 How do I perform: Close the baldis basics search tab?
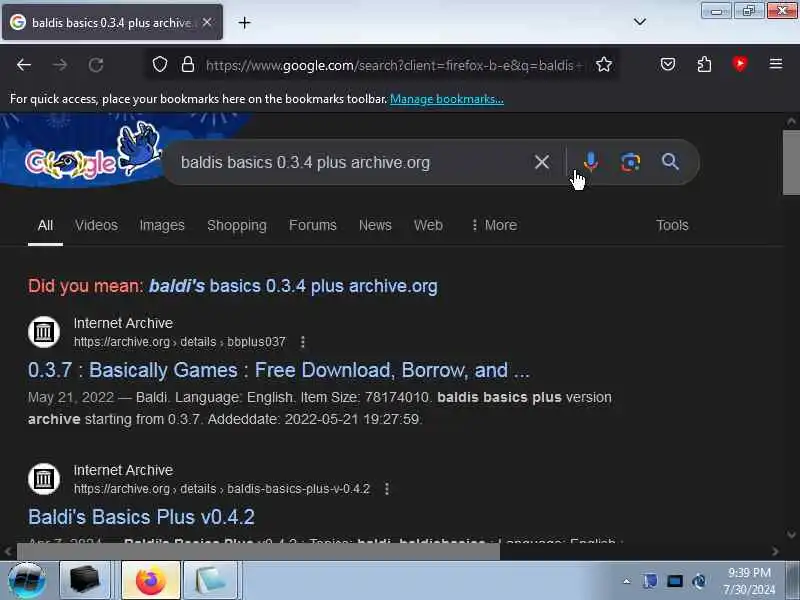tap(207, 22)
